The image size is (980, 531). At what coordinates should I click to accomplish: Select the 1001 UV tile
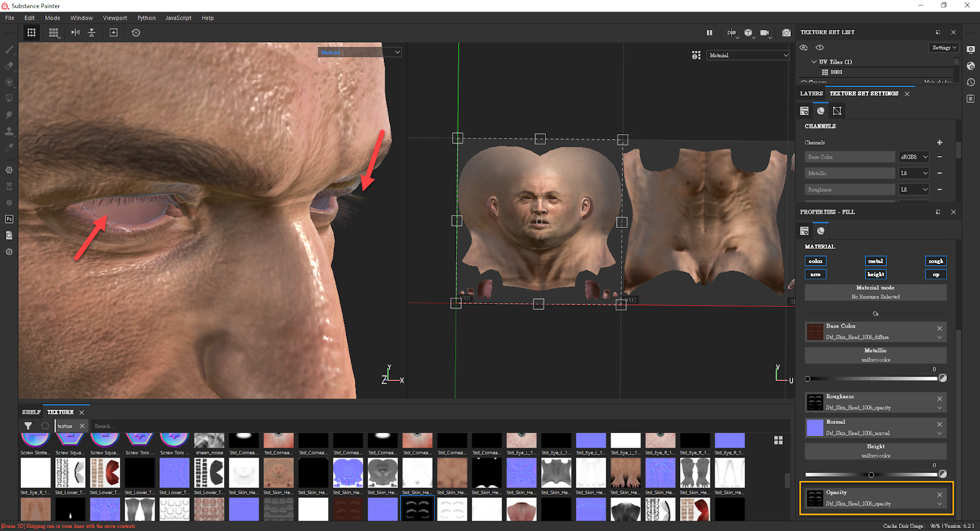(836, 72)
